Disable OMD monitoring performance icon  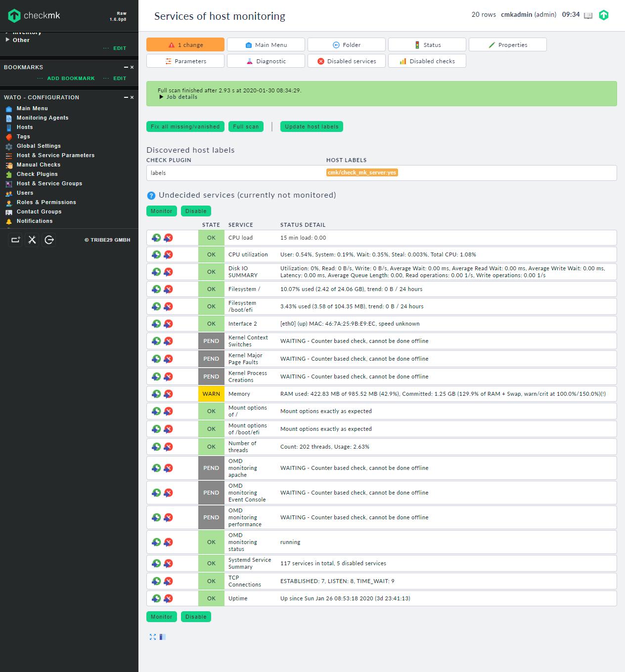point(168,517)
